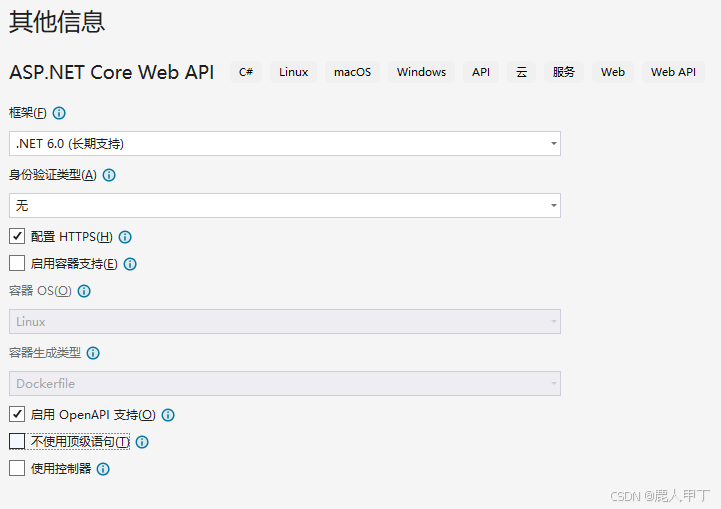Click the Windows tag label
This screenshot has height=509, width=721.
[x=421, y=72]
